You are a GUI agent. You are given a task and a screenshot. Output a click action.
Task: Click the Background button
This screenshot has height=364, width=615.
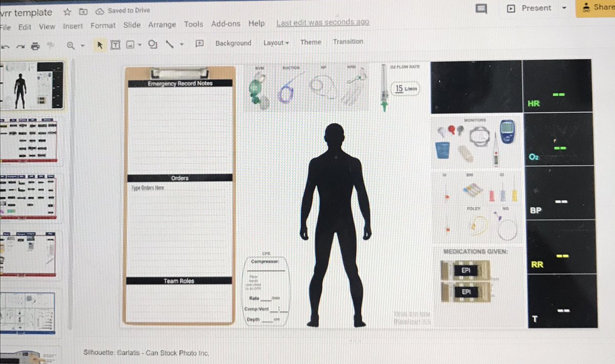[233, 44]
